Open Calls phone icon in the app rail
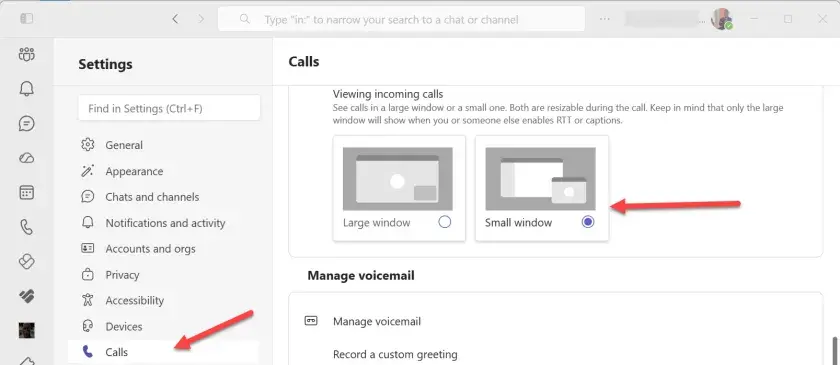The width and height of the screenshot is (840, 365). pyautogui.click(x=26, y=227)
